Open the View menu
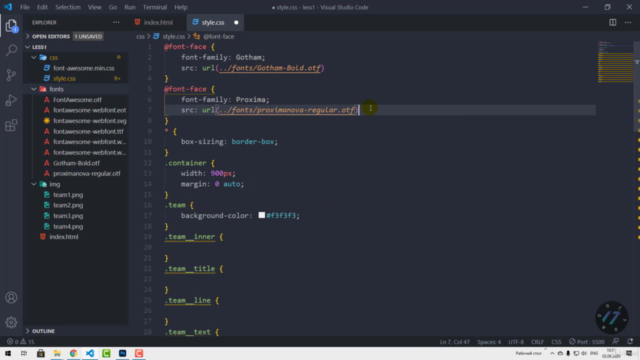The height and width of the screenshot is (360, 640). 94,7
